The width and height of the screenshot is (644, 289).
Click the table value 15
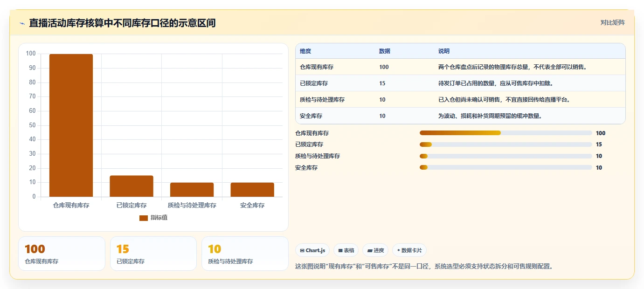pos(382,83)
